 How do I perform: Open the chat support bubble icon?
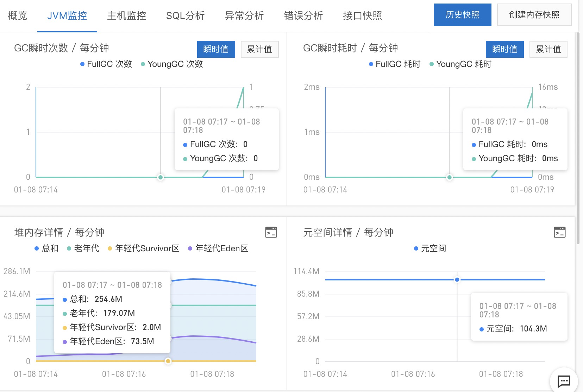click(564, 381)
